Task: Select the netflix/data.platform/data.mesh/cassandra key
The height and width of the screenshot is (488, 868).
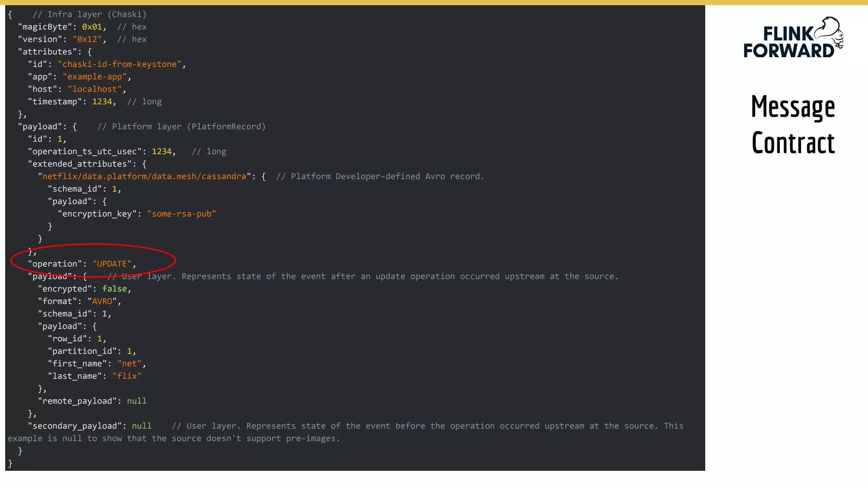Action: click(145, 176)
